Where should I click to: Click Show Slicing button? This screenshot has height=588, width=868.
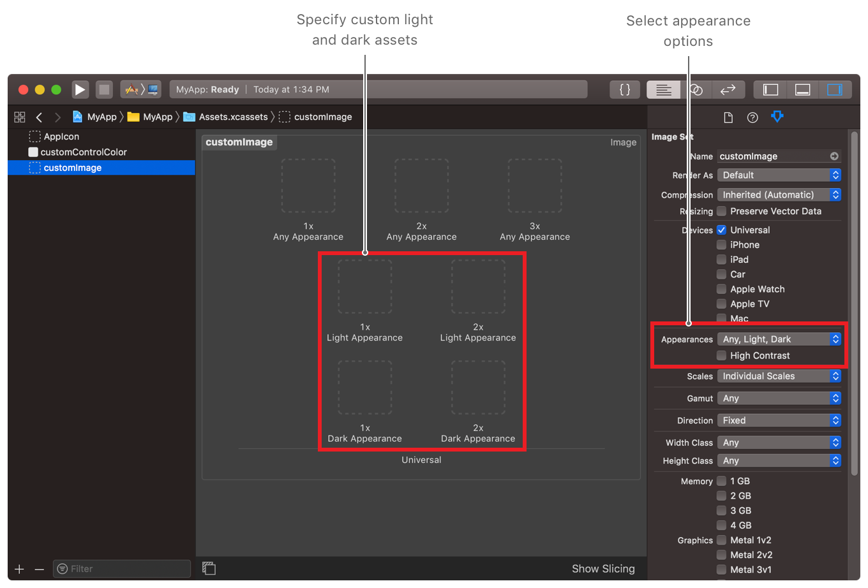coord(602,569)
